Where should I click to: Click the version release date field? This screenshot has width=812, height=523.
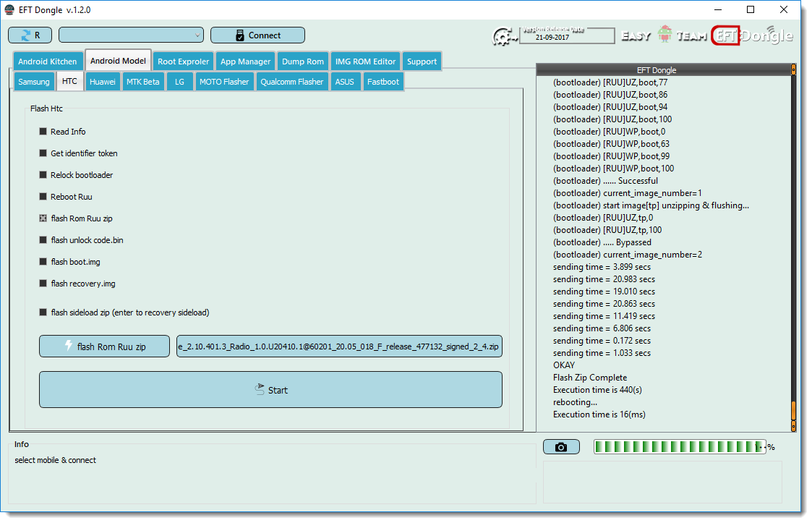pyautogui.click(x=567, y=35)
